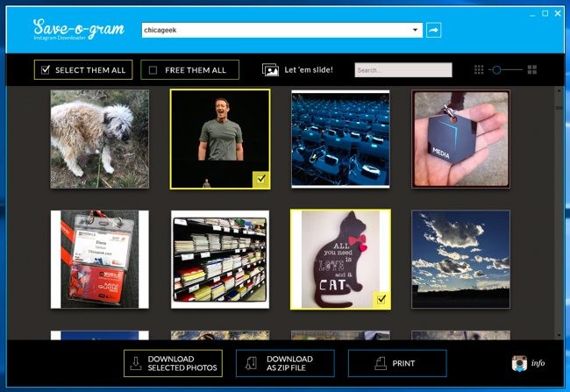Open the username dropdown arrow
This screenshot has width=570, height=392.
coord(415,30)
